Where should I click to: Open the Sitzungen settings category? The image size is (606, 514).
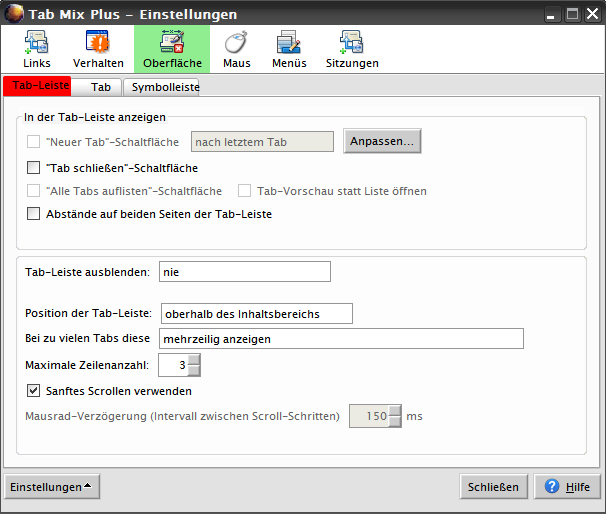pyautogui.click(x=352, y=49)
